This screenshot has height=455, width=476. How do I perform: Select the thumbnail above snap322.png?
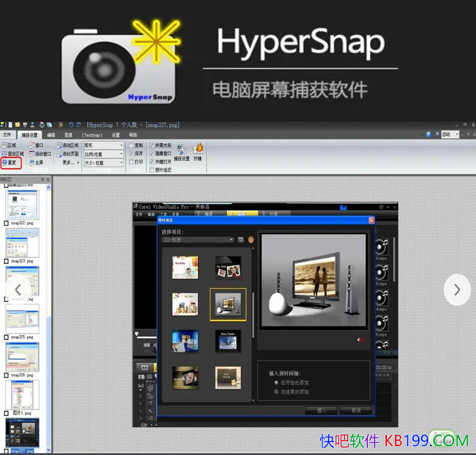pos(22,204)
